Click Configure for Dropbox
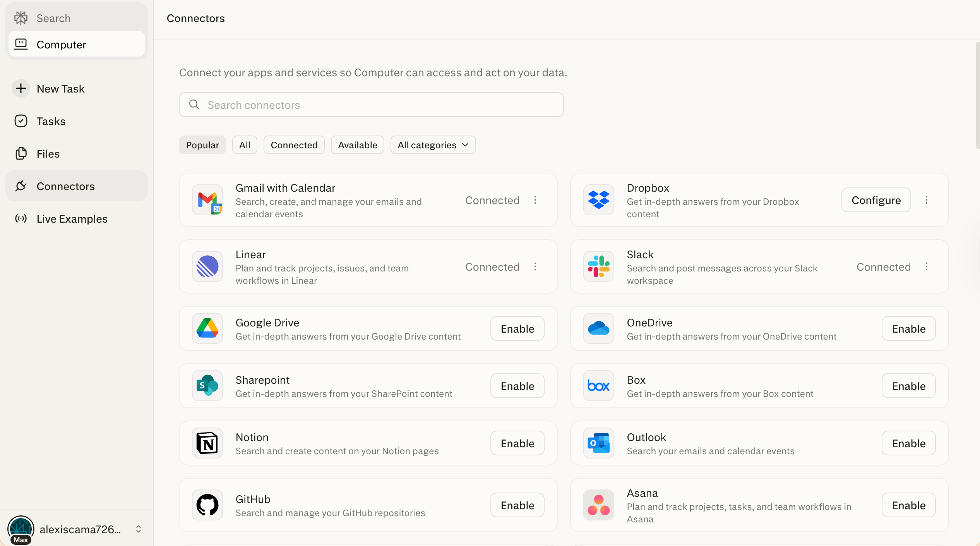 coord(876,200)
